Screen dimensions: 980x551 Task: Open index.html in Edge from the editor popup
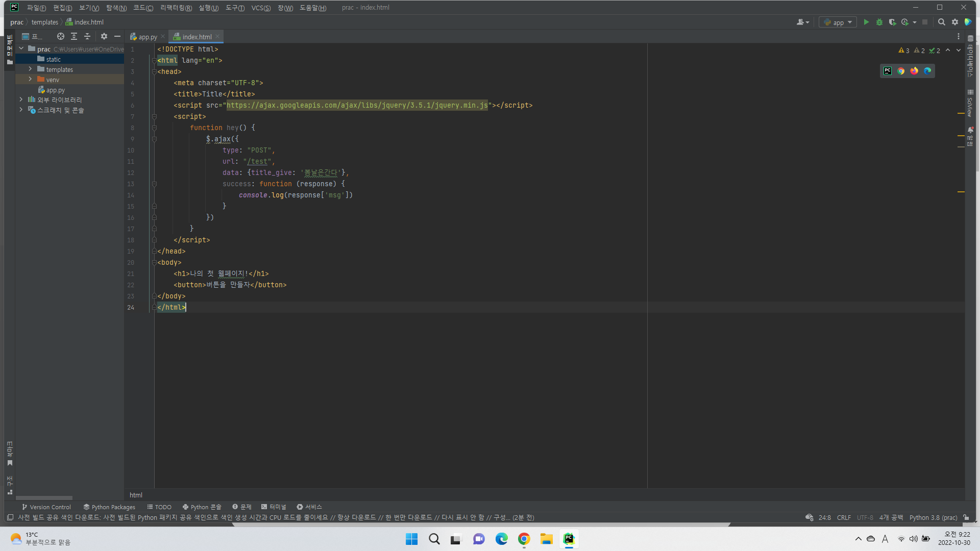927,71
